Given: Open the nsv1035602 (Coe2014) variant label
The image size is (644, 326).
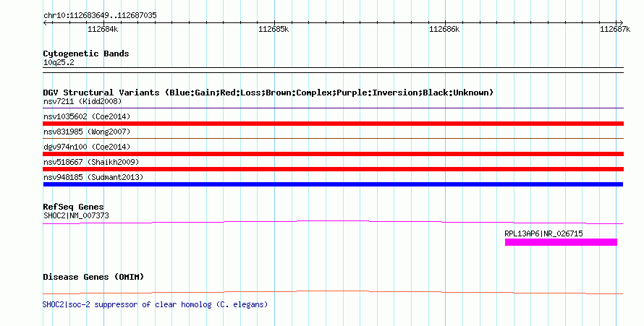Looking at the screenshot, I should pyautogui.click(x=87, y=116).
